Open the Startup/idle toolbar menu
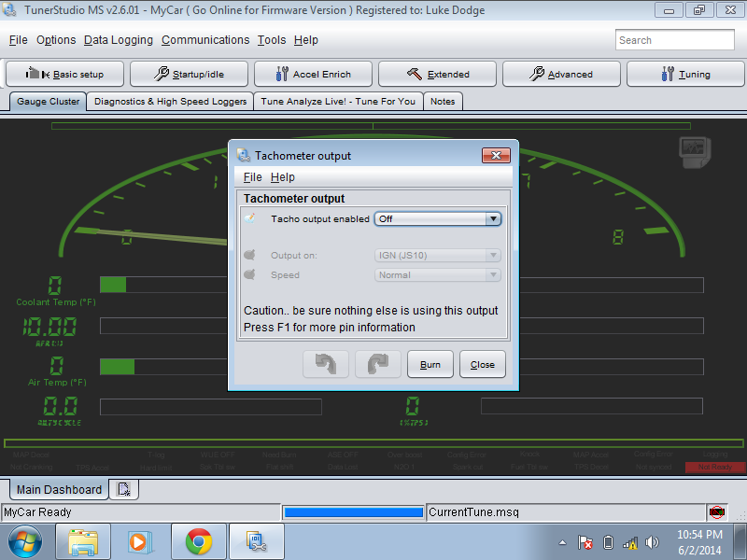 [x=189, y=74]
